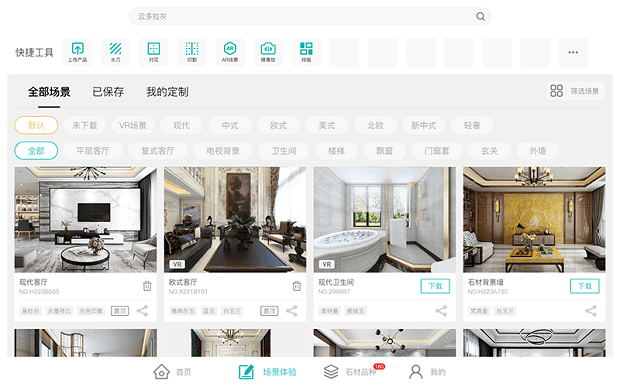Open the 上传产品 upload tool
This screenshot has height=387, width=620.
click(78, 52)
